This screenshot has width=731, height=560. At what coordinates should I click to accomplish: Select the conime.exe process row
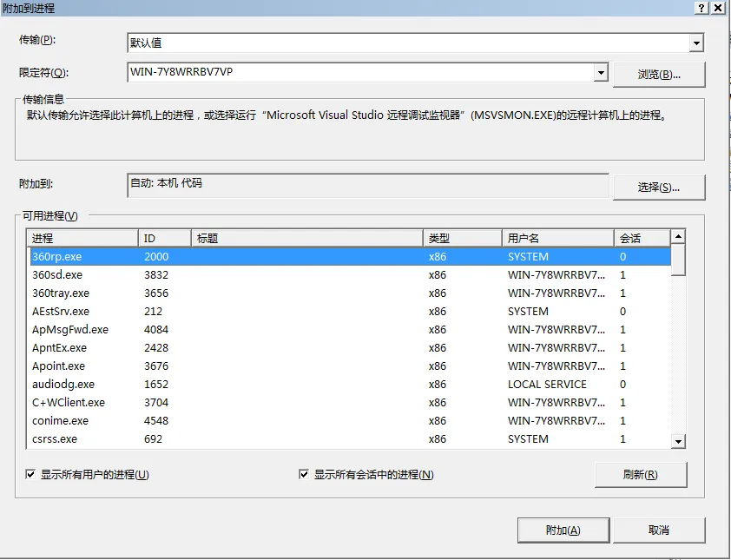pos(350,420)
